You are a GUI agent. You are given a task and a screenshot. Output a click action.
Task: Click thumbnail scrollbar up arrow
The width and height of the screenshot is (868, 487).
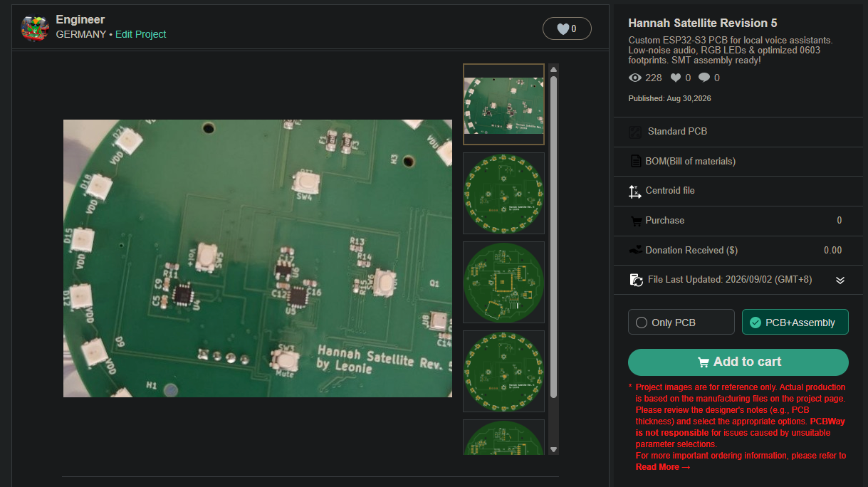pyautogui.click(x=553, y=70)
